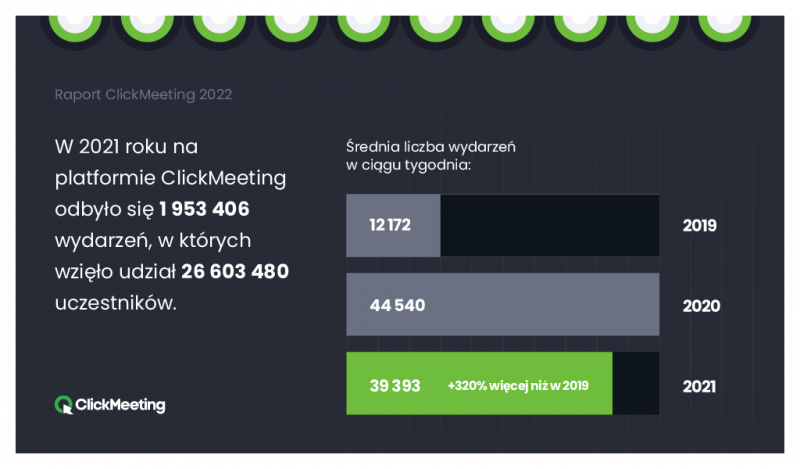The image size is (800, 469).
Task: Click the ClickMeeting logo text
Action: click(120, 405)
